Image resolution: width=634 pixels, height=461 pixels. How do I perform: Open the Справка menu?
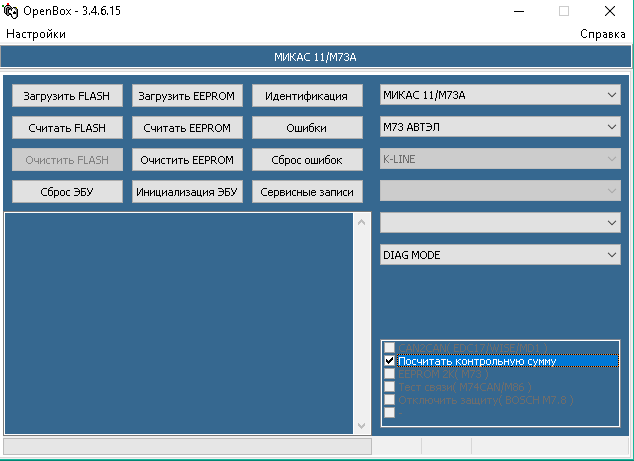(603, 34)
